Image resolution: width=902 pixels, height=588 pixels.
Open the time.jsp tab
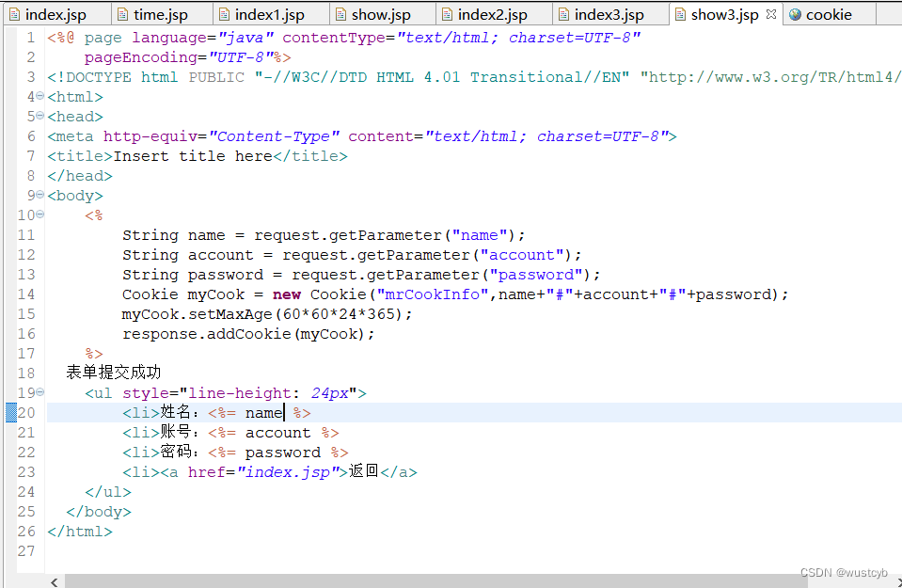[161, 14]
